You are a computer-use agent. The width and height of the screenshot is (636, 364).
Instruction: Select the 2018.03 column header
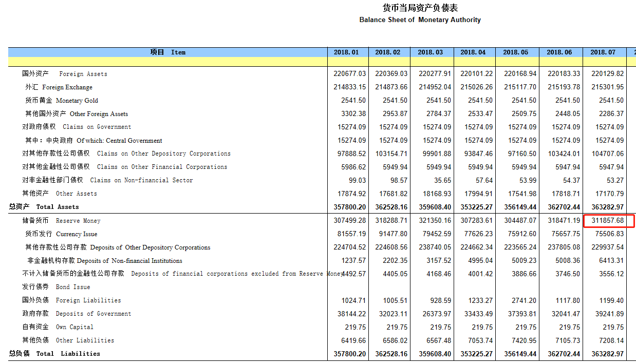click(432, 52)
